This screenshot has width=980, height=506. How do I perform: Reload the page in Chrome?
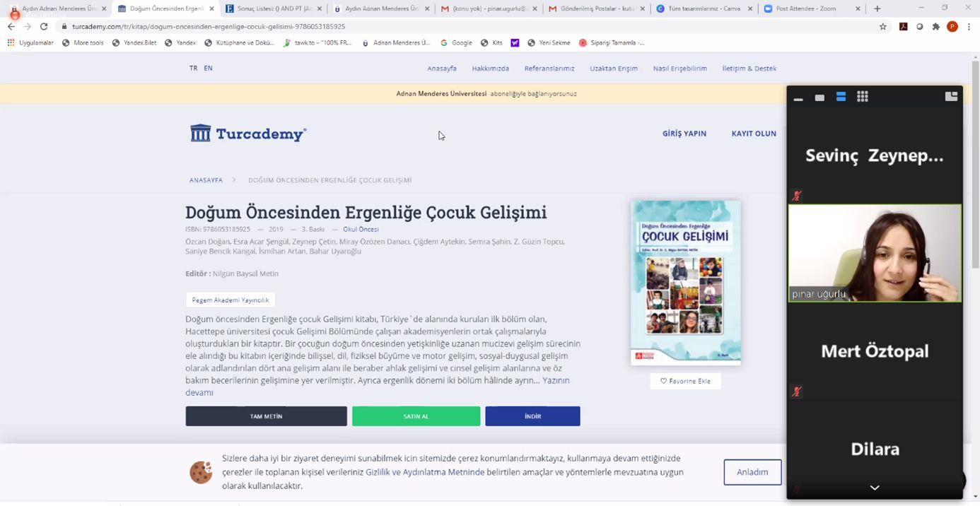43,26
